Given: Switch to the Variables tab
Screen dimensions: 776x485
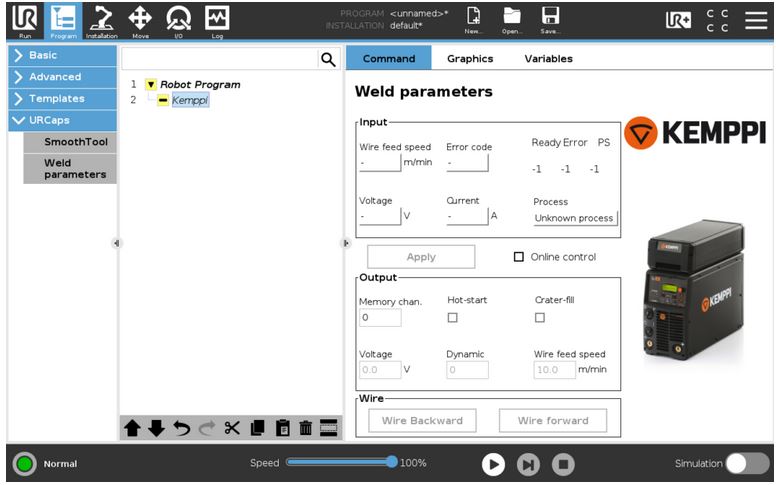Looking at the screenshot, I should click(x=548, y=58).
